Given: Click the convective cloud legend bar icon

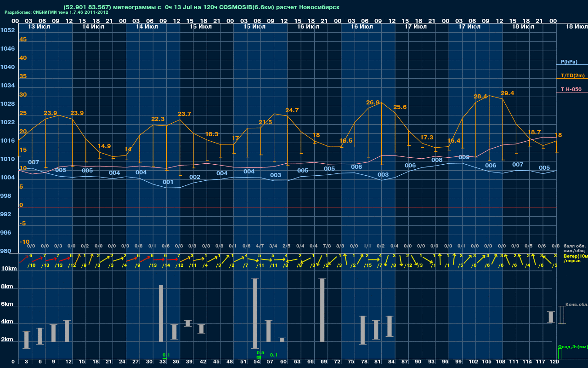Looking at the screenshot, I should (x=561, y=315).
